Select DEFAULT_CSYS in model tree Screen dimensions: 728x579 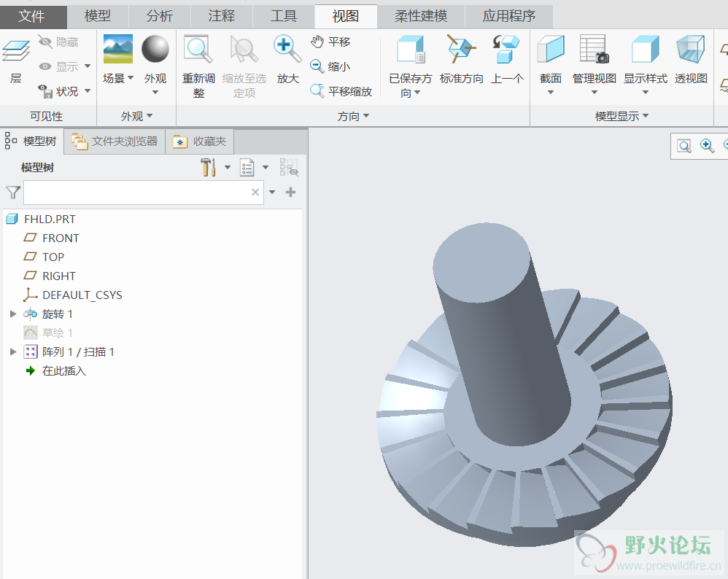coord(82,295)
